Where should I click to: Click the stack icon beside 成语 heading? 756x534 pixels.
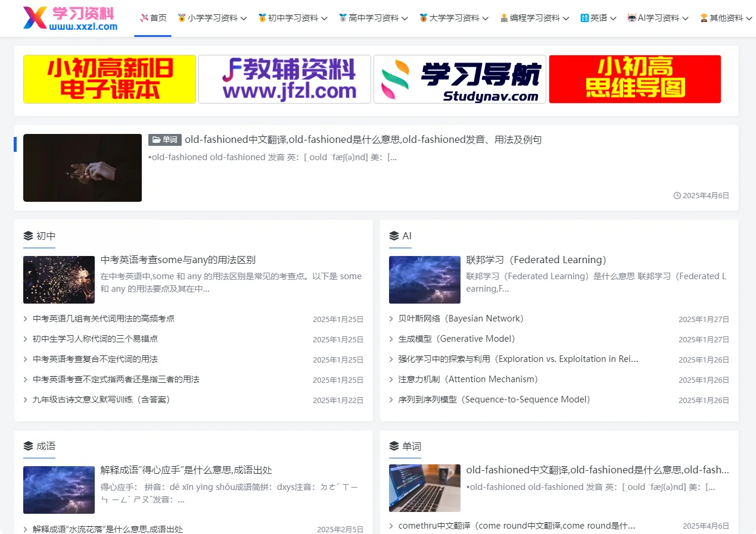coord(27,445)
